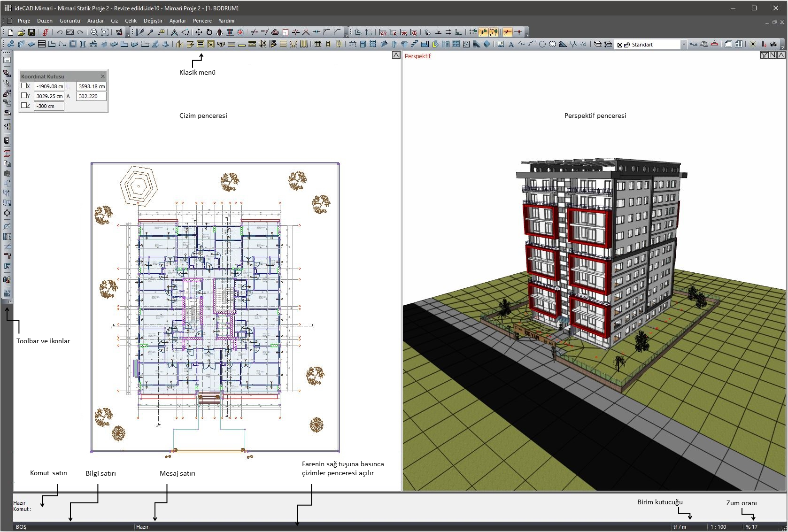
Task: Select the Rotate tool icon
Action: 209,32
